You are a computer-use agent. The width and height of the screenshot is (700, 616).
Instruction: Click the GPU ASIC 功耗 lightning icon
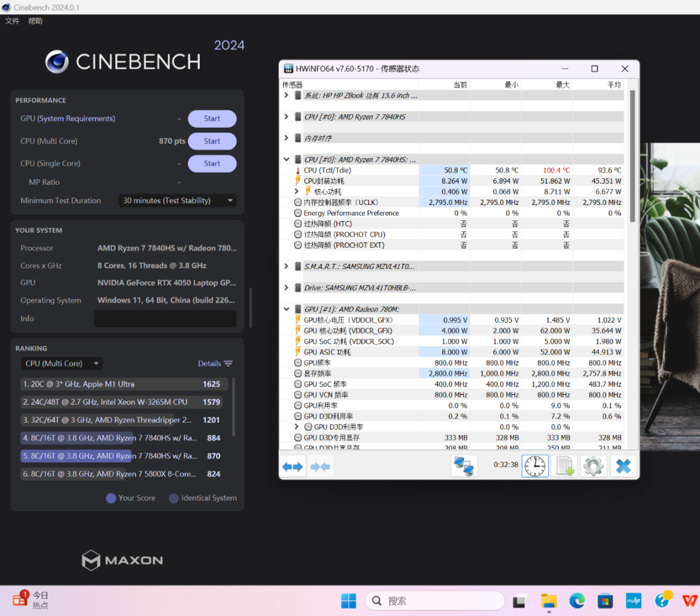[x=297, y=352]
